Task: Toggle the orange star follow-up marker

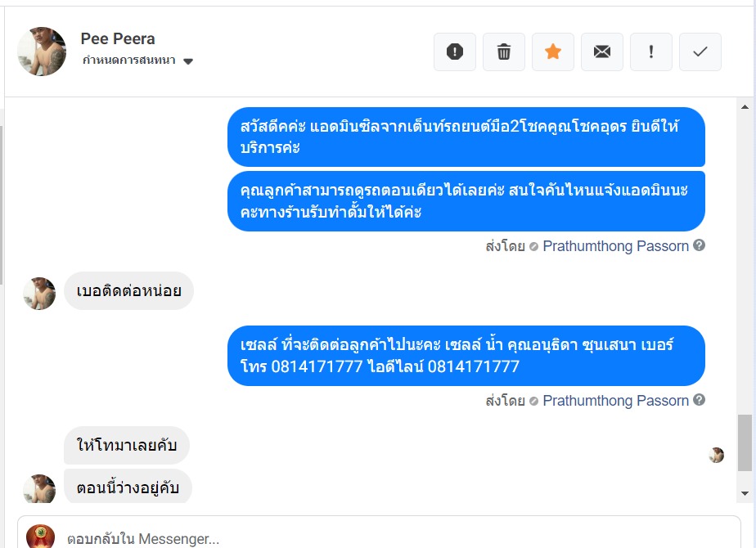Action: coord(553,52)
